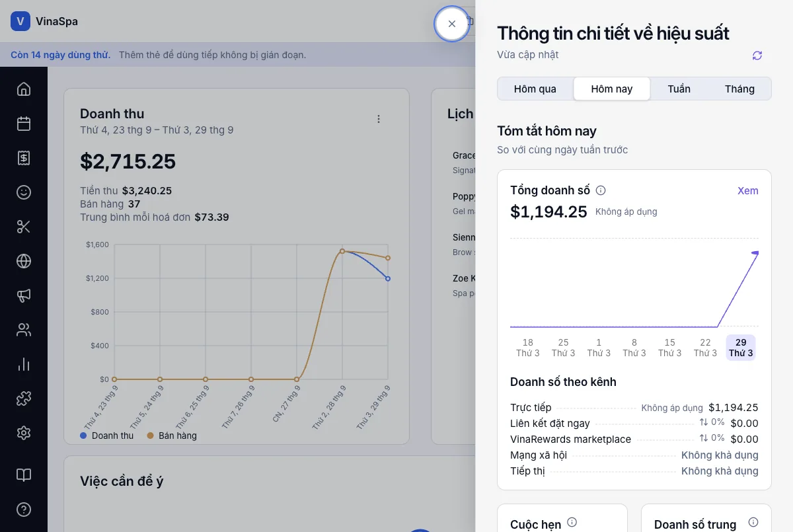Open the Sales receipt icon in sidebar
793x532 pixels.
tap(24, 158)
